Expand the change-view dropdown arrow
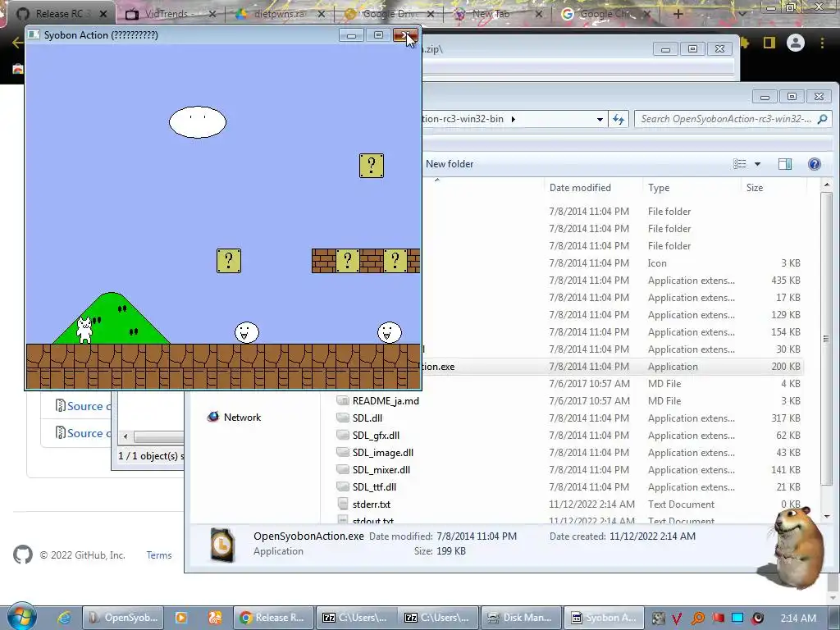 coord(757,164)
